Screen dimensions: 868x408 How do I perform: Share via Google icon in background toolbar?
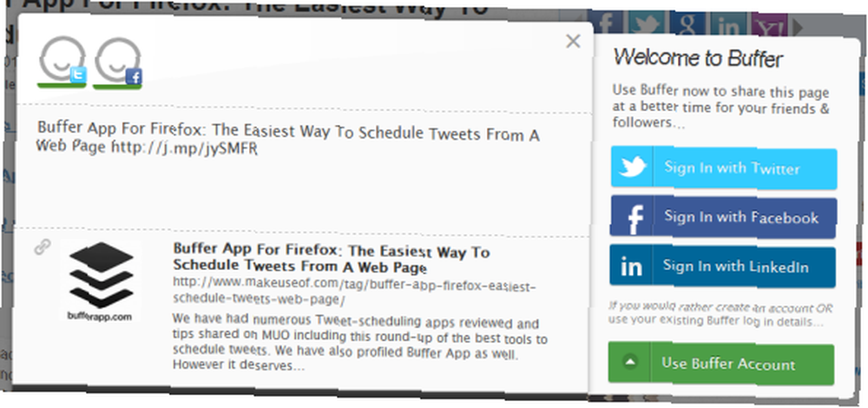click(687, 25)
